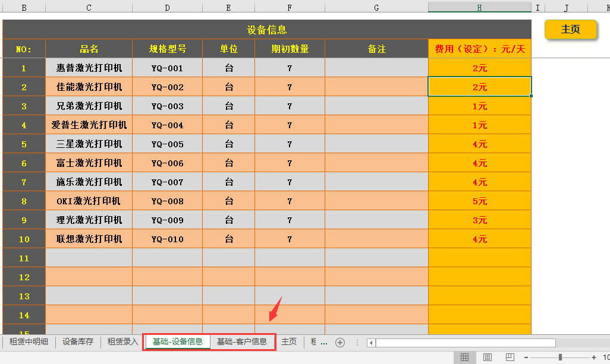Select fee cell in 惠普激光打印机 row
This screenshot has width=610, height=364.
[x=480, y=68]
